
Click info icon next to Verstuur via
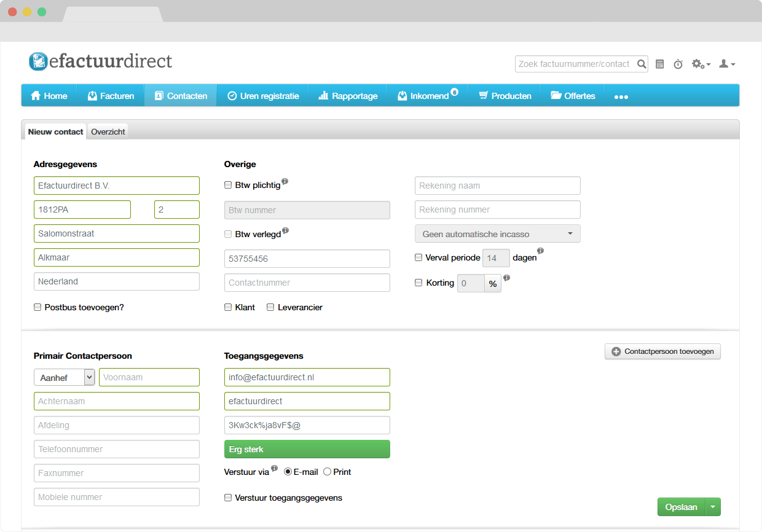(274, 468)
